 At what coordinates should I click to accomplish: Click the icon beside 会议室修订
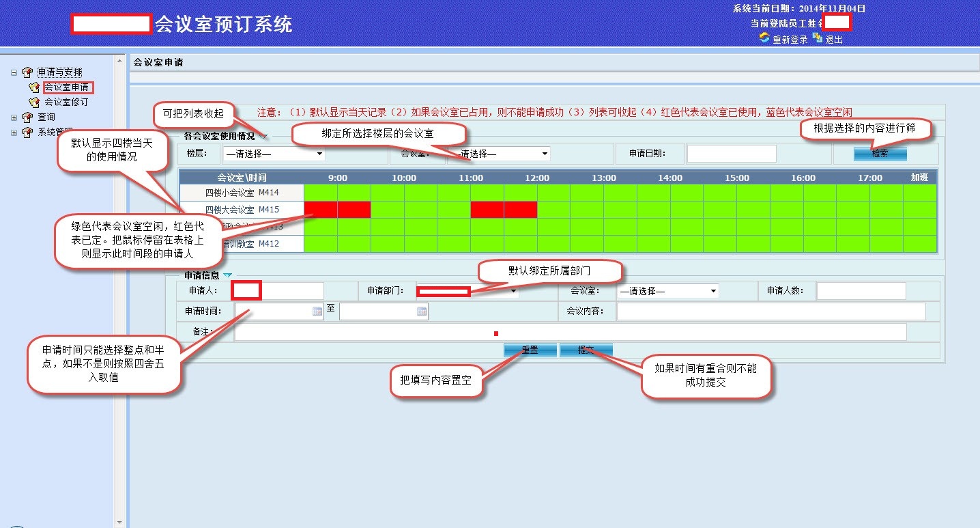34,102
